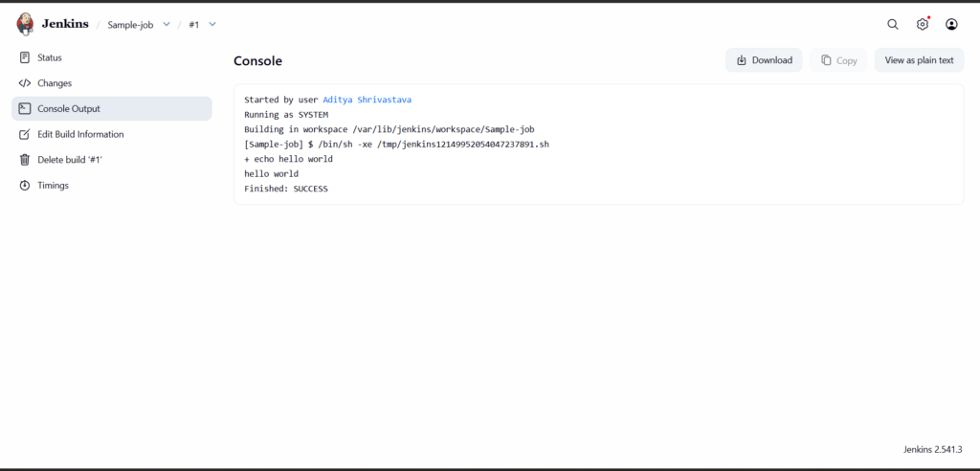This screenshot has width=980, height=471.
Task: Click the Jenkins 2.541.3 version text
Action: tap(932, 449)
